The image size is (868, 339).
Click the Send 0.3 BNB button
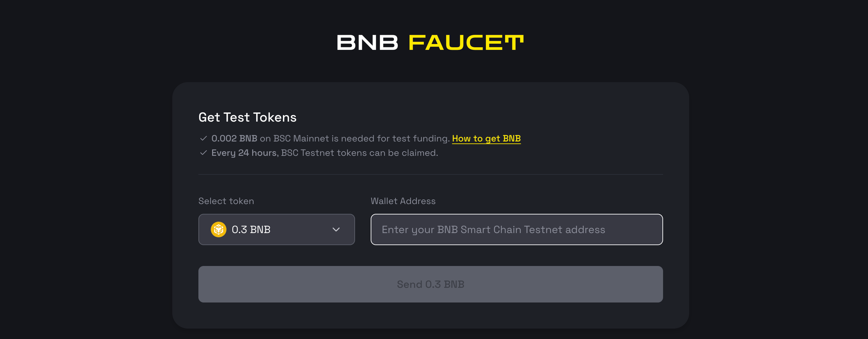[430, 284]
